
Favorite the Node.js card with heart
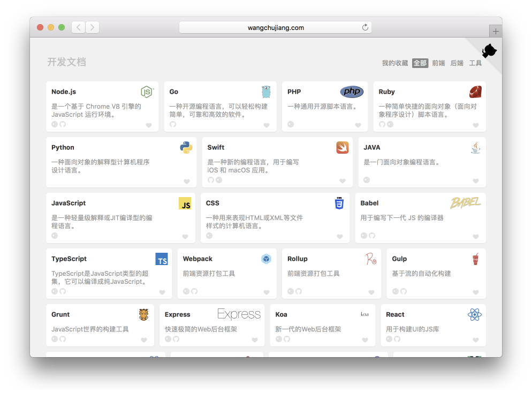click(149, 125)
